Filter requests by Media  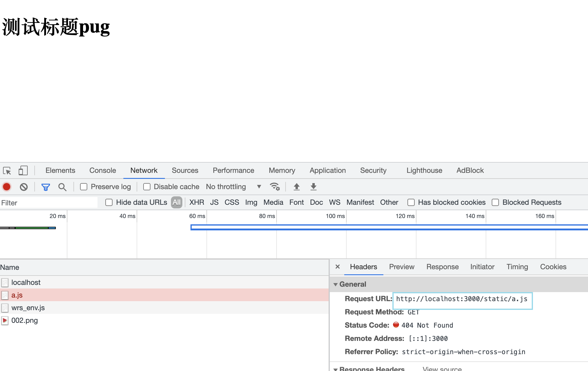point(273,202)
